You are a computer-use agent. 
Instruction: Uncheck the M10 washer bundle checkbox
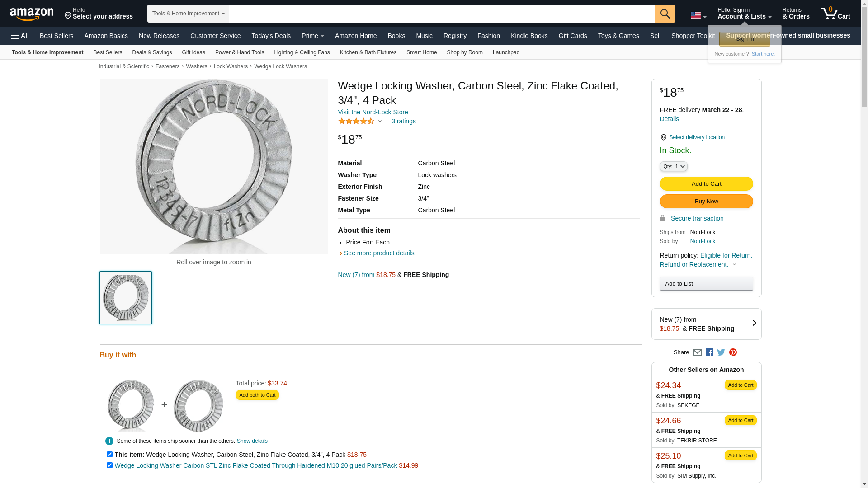point(109,465)
